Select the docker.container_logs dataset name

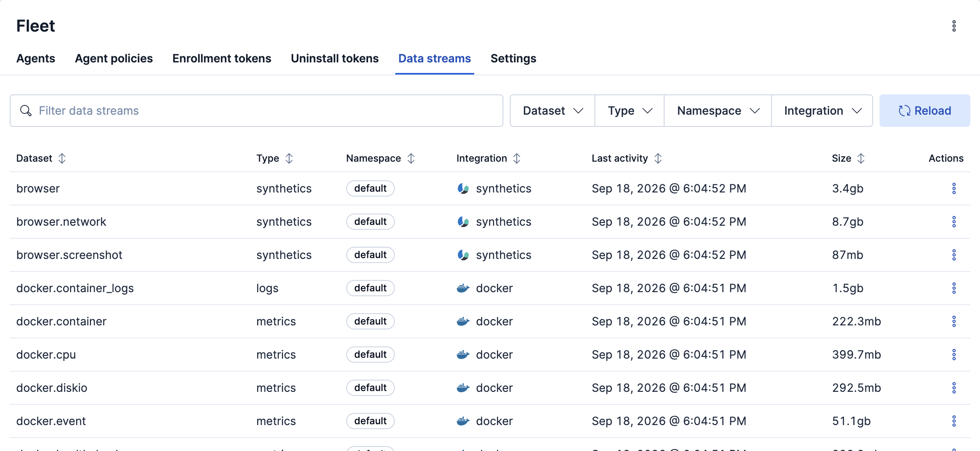coord(75,288)
